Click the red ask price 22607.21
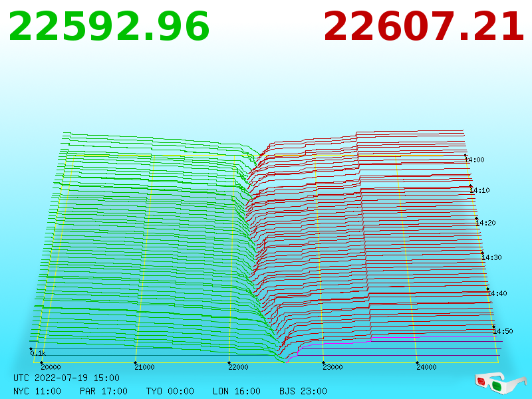Image resolution: width=532 pixels, height=399 pixels. 424,27
